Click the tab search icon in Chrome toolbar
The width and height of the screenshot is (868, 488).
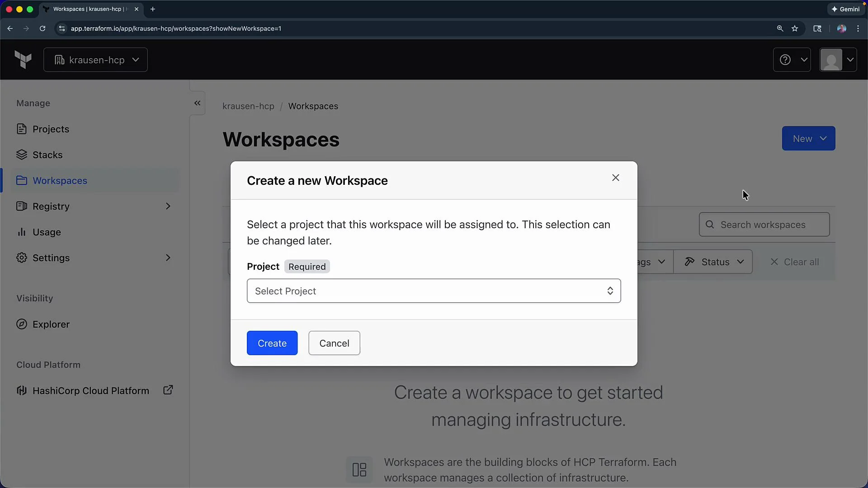pos(817,28)
